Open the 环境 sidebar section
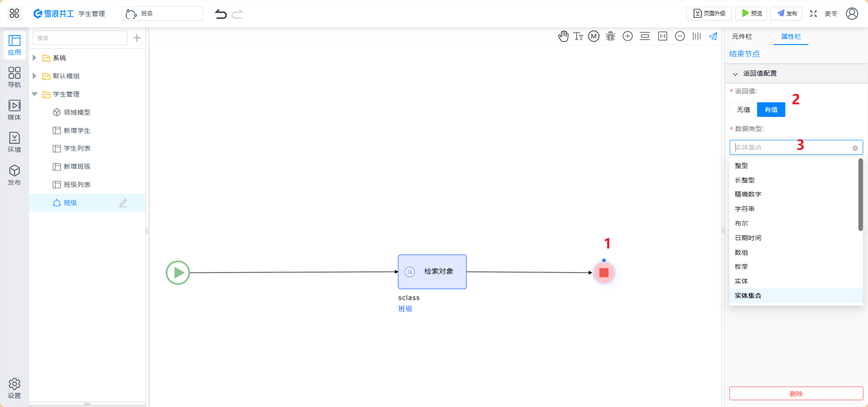The height and width of the screenshot is (407, 868). tap(15, 142)
